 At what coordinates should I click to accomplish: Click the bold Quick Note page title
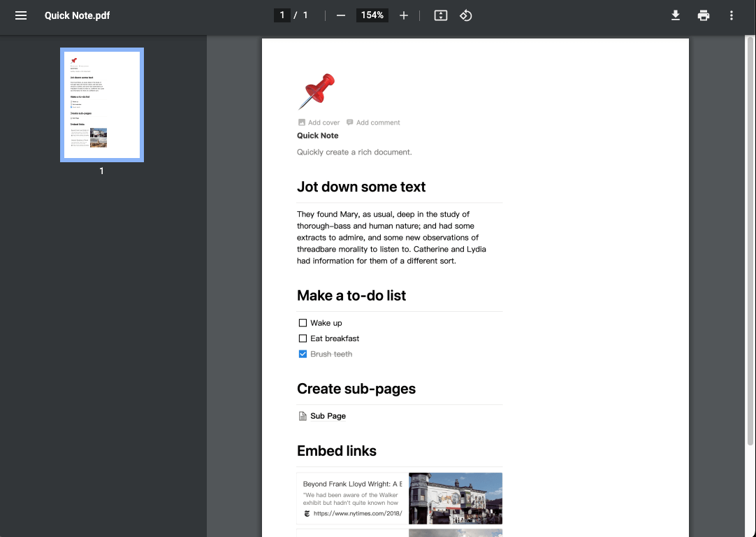318,136
